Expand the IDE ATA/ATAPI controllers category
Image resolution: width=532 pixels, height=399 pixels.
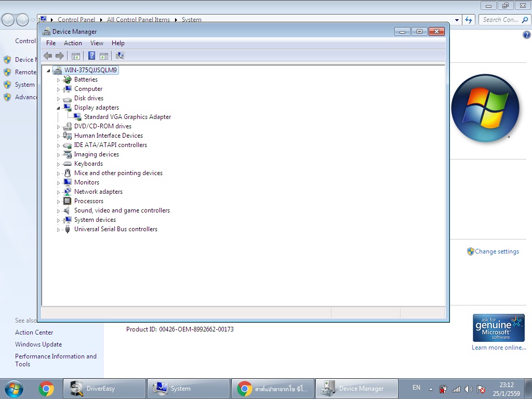(58, 145)
